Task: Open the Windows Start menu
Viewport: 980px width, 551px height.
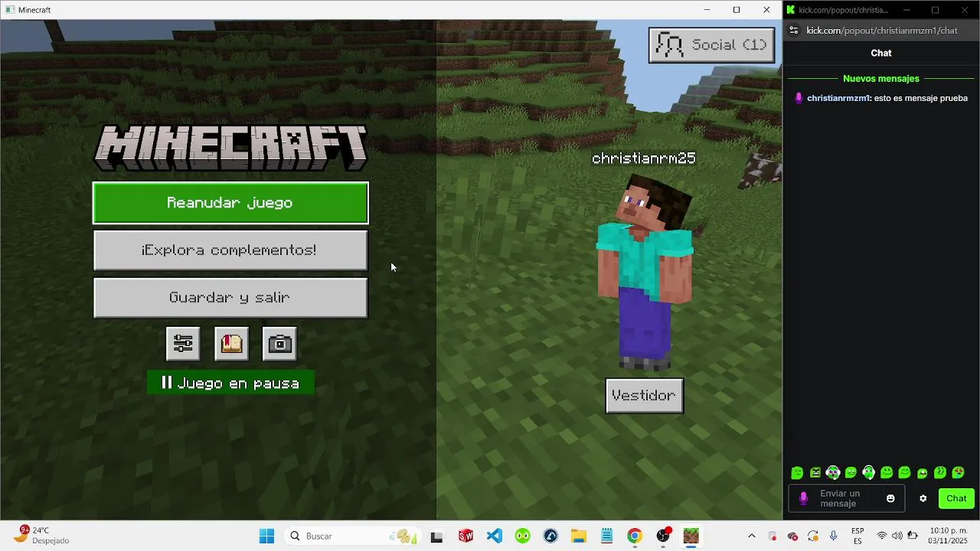Action: tap(266, 536)
